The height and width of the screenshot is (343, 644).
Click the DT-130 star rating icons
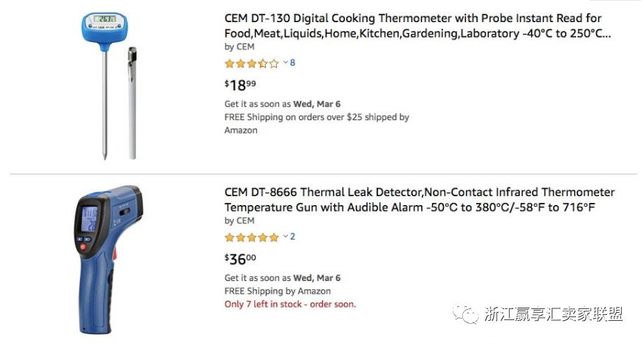coord(251,63)
